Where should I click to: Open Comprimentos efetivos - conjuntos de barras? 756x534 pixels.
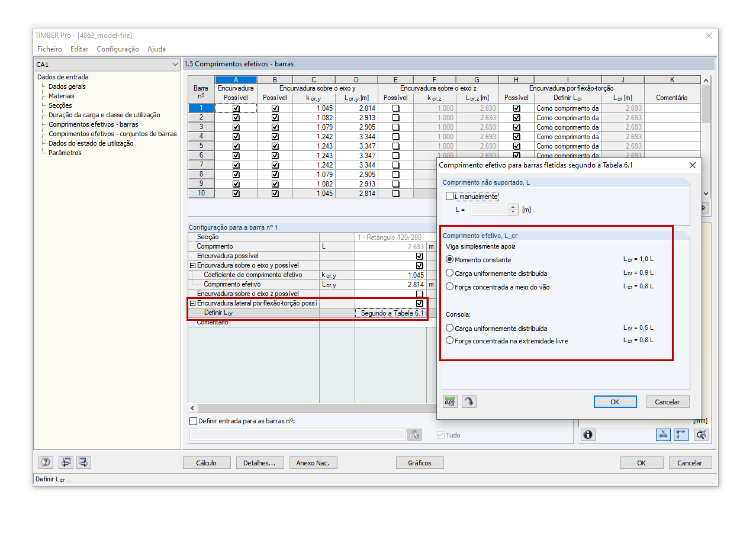pyautogui.click(x=112, y=134)
